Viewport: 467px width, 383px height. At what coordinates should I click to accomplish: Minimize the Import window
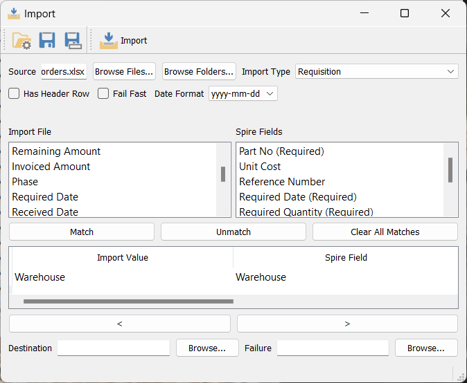click(x=364, y=13)
